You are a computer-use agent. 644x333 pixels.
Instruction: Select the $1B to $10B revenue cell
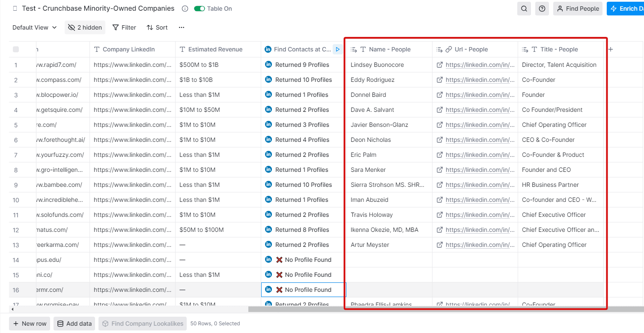tap(218, 80)
